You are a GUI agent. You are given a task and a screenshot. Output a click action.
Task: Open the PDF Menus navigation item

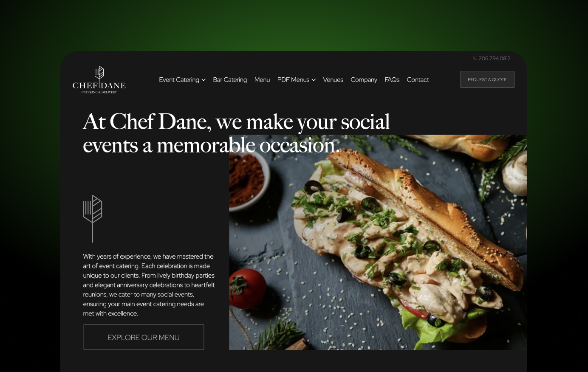(293, 80)
